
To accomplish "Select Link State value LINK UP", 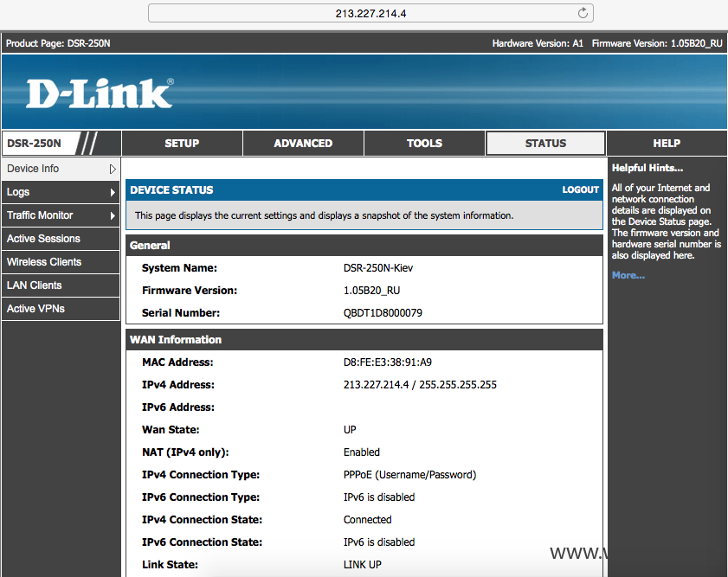I will pyautogui.click(x=362, y=565).
